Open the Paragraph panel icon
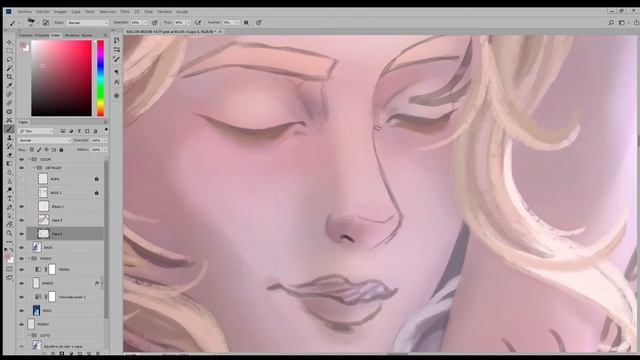This screenshot has width=640, height=360. click(x=117, y=72)
